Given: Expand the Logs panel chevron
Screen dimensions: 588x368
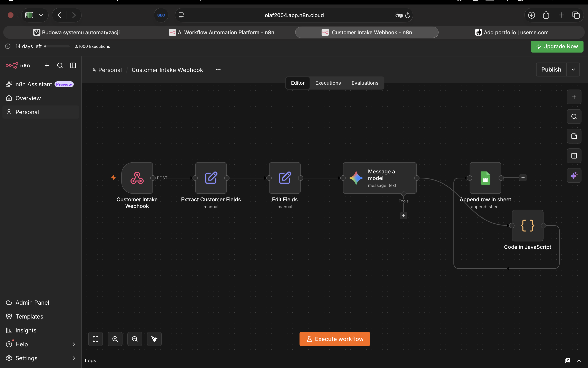Looking at the screenshot, I should pos(579,360).
